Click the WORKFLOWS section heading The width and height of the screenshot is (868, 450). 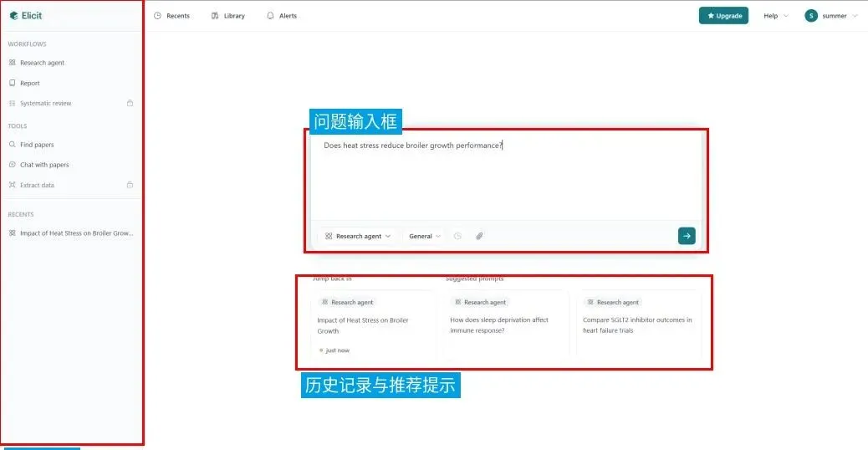coord(27,43)
